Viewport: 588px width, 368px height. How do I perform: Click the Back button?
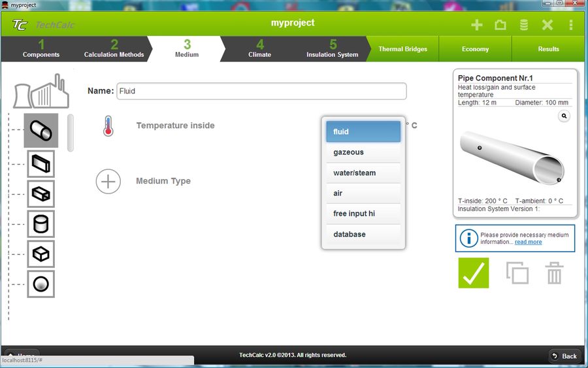pyautogui.click(x=564, y=356)
